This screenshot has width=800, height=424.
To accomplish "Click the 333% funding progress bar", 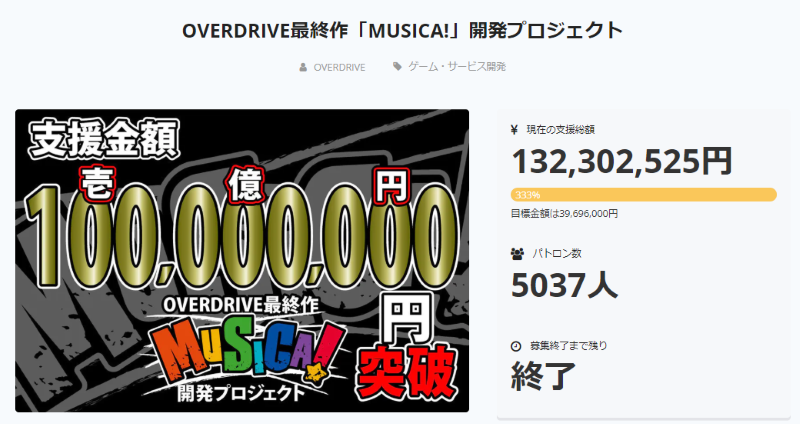I will 643,194.
